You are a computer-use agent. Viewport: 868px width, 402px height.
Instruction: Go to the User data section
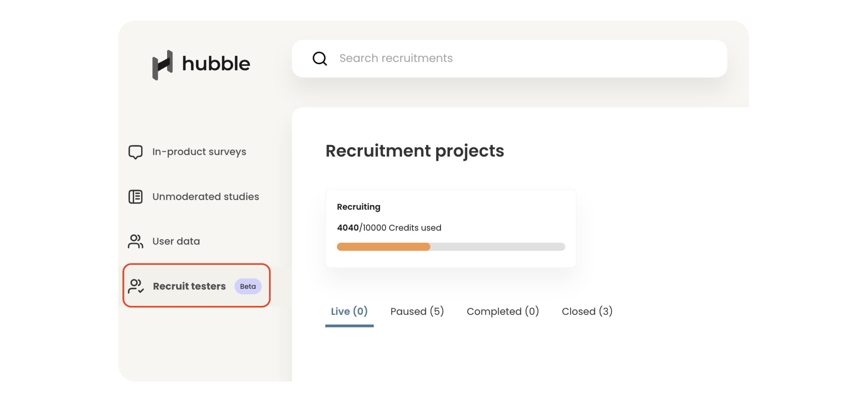pyautogui.click(x=176, y=241)
